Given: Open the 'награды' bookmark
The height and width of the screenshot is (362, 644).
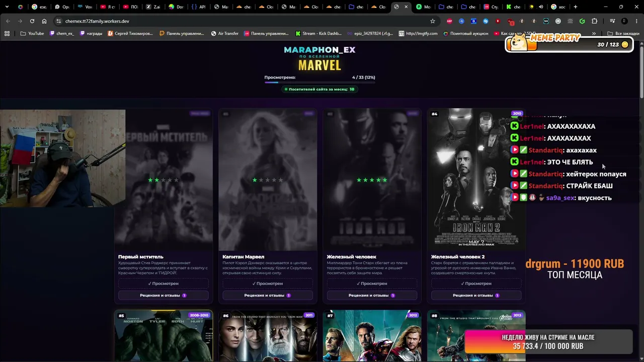Looking at the screenshot, I should (91, 34).
